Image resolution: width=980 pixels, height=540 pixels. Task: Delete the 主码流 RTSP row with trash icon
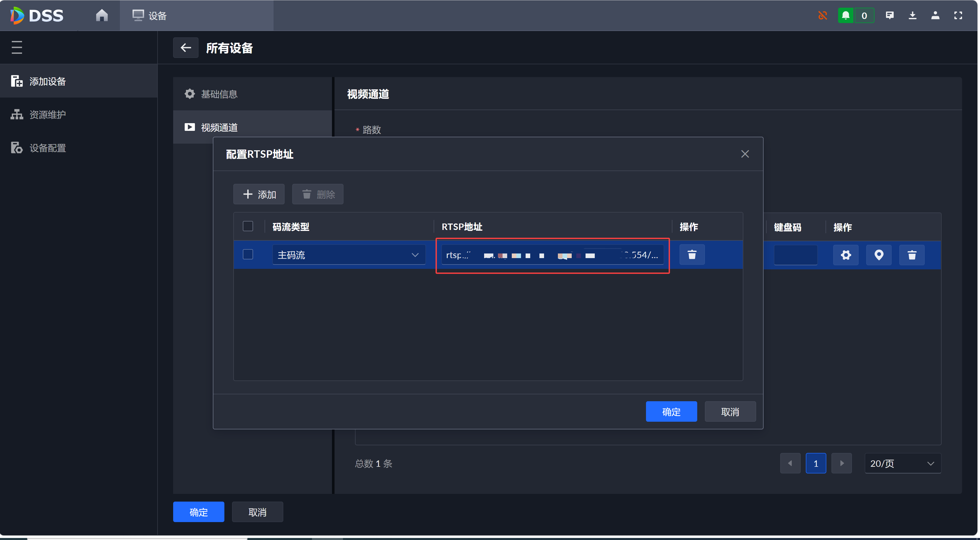coord(692,255)
